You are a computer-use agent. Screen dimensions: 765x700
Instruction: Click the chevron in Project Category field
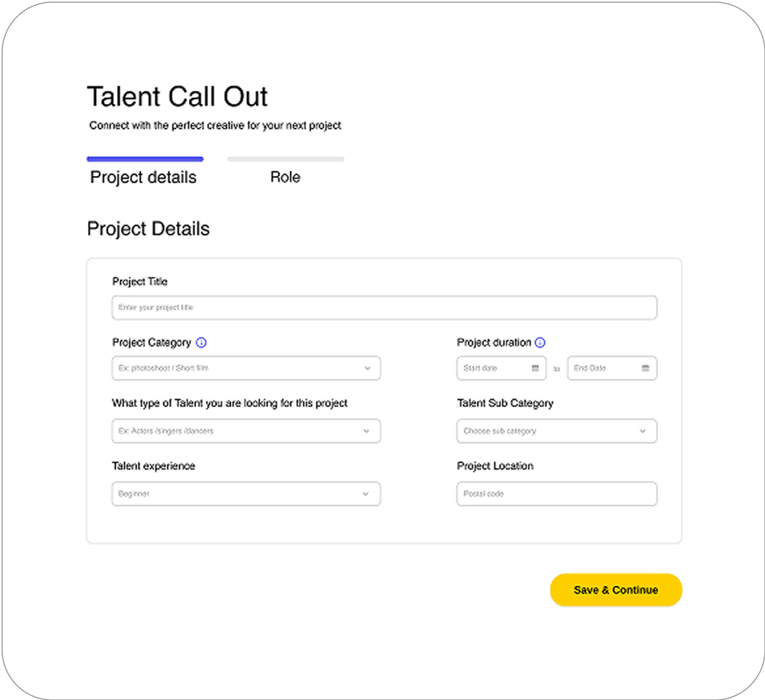367,369
